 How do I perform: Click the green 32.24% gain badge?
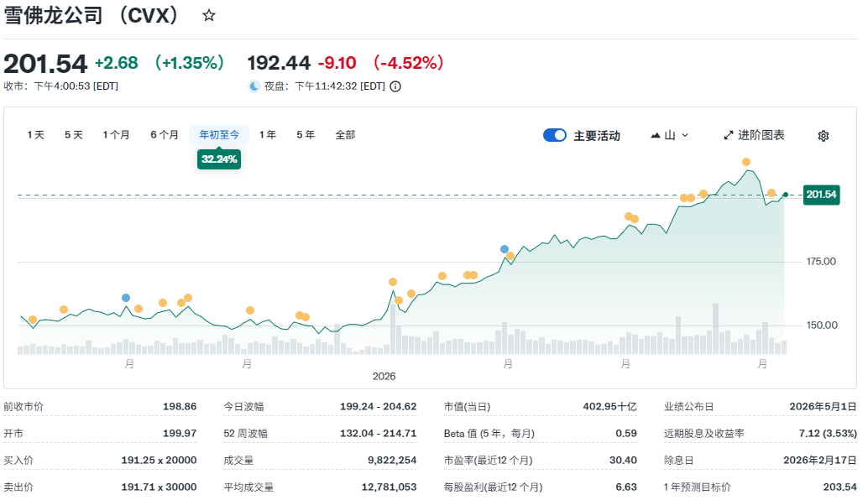[218, 159]
